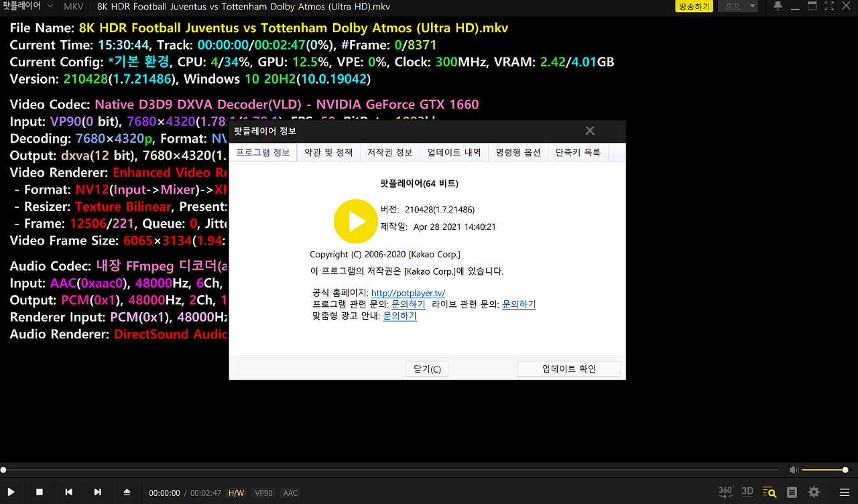This screenshot has height=504, width=858.
Task: Open the 모드 dropdown
Action: point(738,6)
